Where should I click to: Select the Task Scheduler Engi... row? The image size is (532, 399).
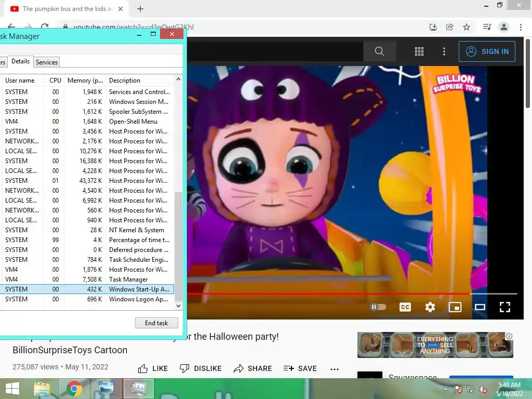point(87,260)
